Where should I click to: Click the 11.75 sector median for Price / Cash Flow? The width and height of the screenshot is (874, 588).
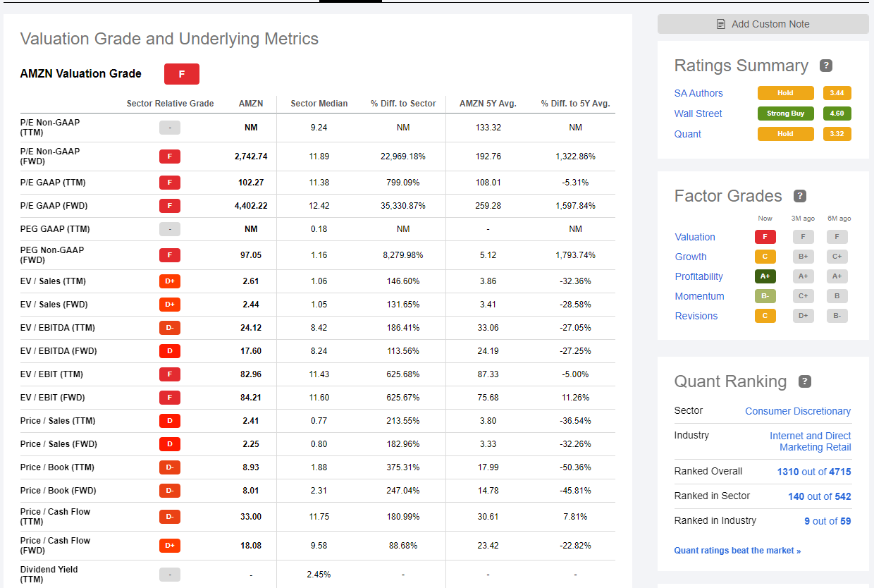pos(319,517)
